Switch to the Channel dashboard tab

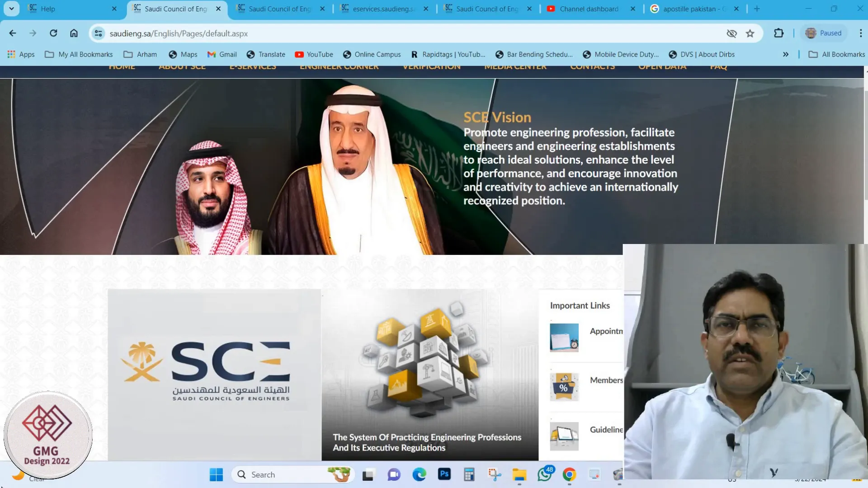pyautogui.click(x=591, y=9)
